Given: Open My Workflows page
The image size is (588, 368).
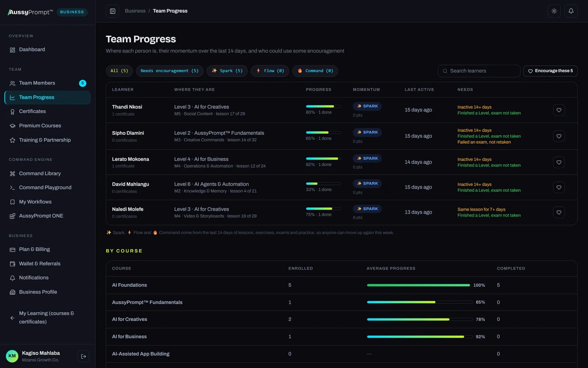Looking at the screenshot, I should (47, 202).
